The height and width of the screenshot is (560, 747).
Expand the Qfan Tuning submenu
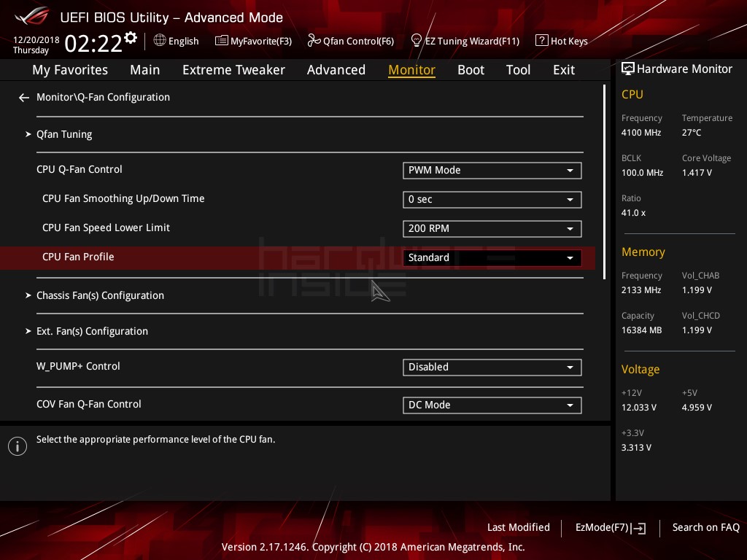point(64,134)
